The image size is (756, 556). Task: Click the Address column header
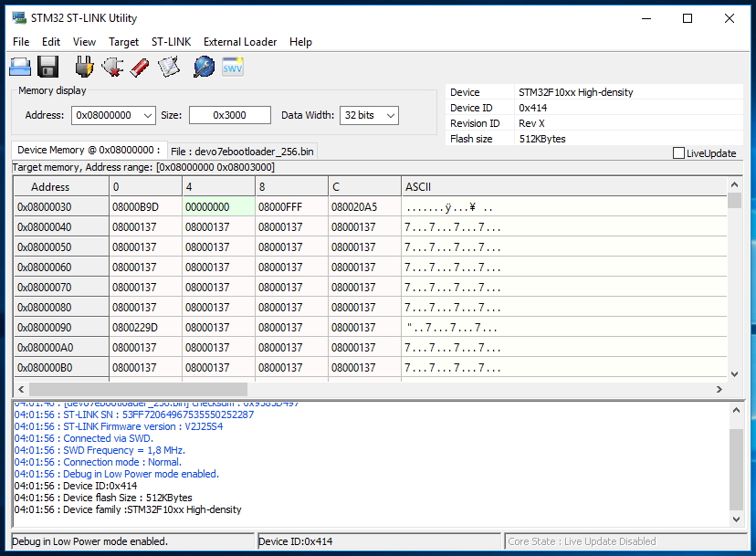click(x=61, y=186)
